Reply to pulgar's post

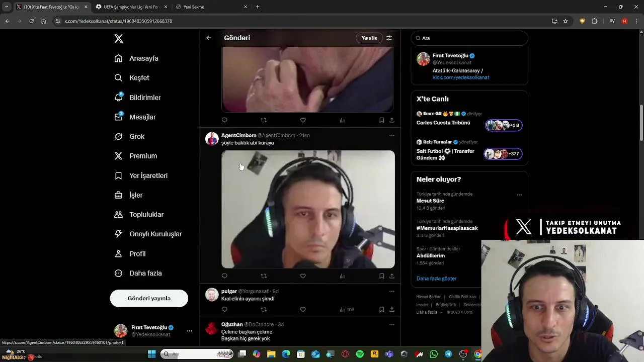click(224, 310)
